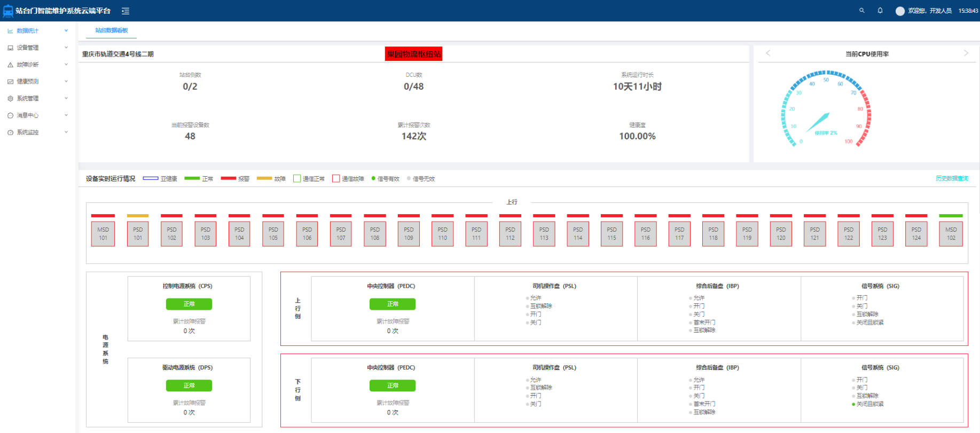Switch to the 站台数据看板 tab
The image size is (980, 433).
[x=112, y=30]
